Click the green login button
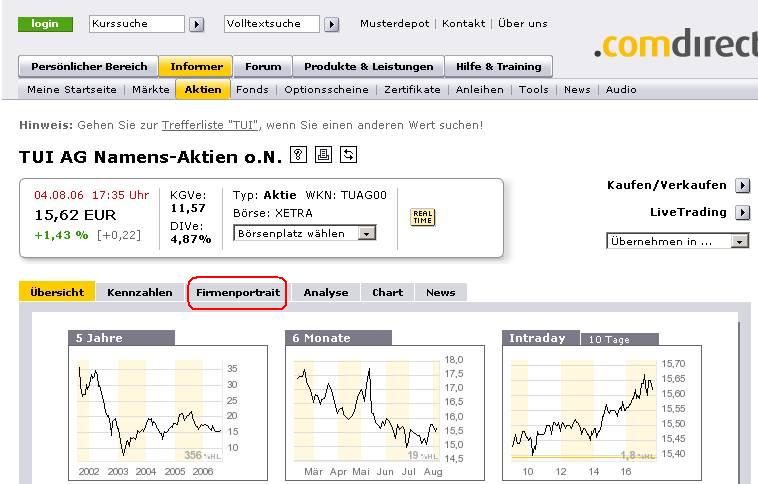The image size is (758, 484). point(45,24)
